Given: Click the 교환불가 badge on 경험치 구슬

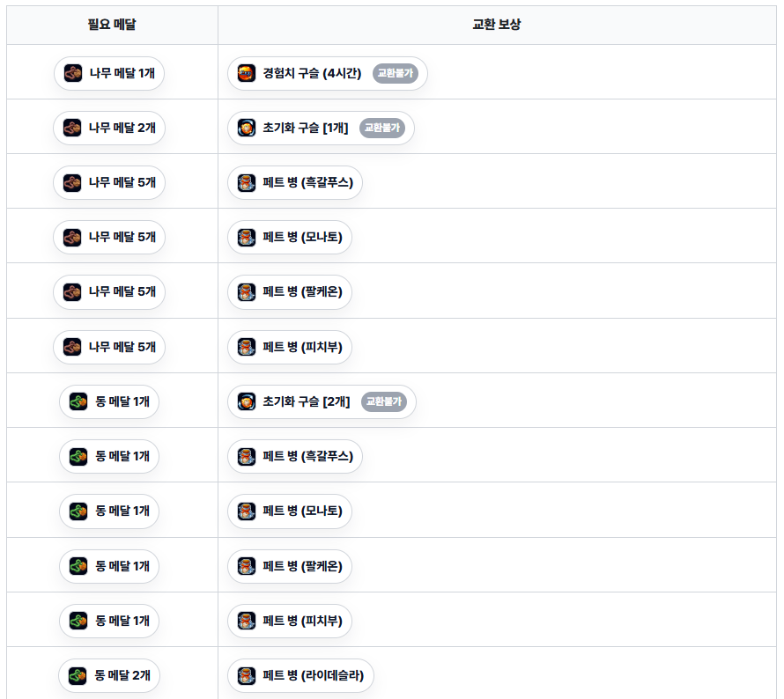Looking at the screenshot, I should [x=395, y=73].
